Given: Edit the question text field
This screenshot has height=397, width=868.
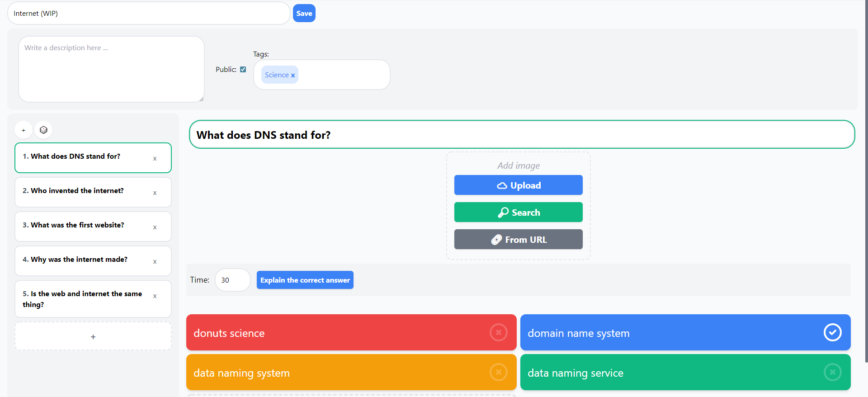Looking at the screenshot, I should point(522,134).
